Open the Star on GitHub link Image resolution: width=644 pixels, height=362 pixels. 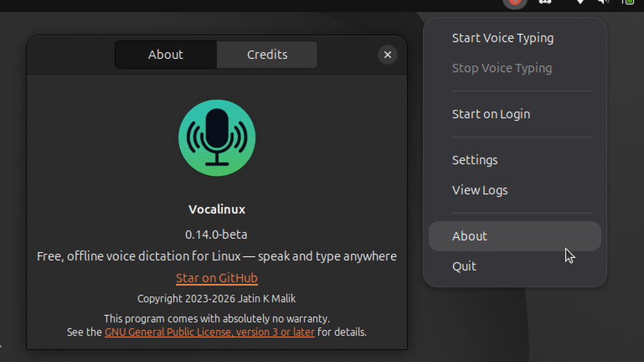click(x=217, y=278)
